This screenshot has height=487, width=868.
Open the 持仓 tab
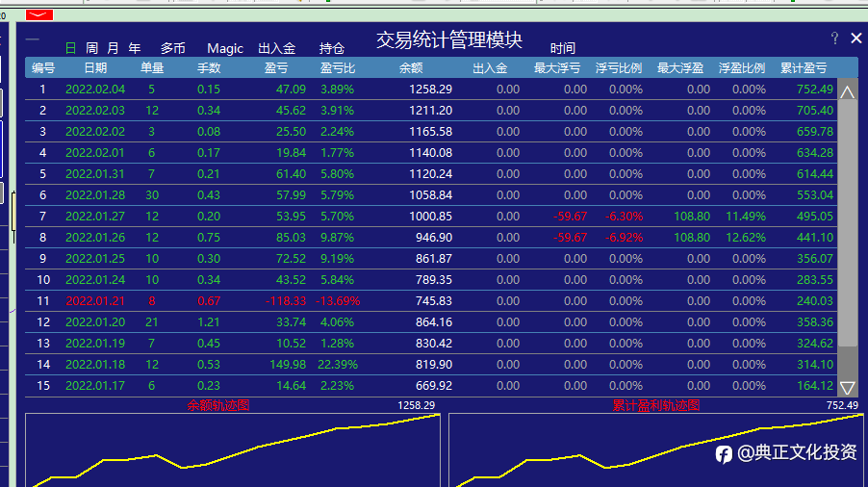332,49
